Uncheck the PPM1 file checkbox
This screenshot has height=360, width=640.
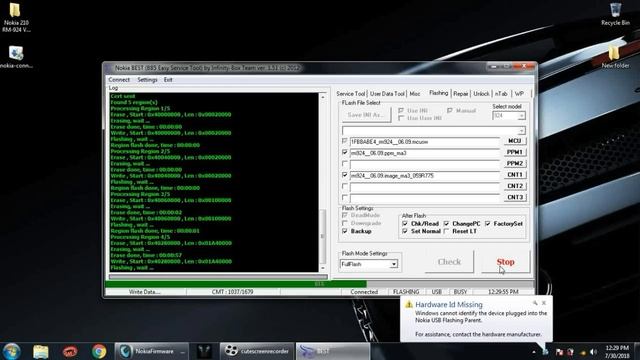(345, 153)
